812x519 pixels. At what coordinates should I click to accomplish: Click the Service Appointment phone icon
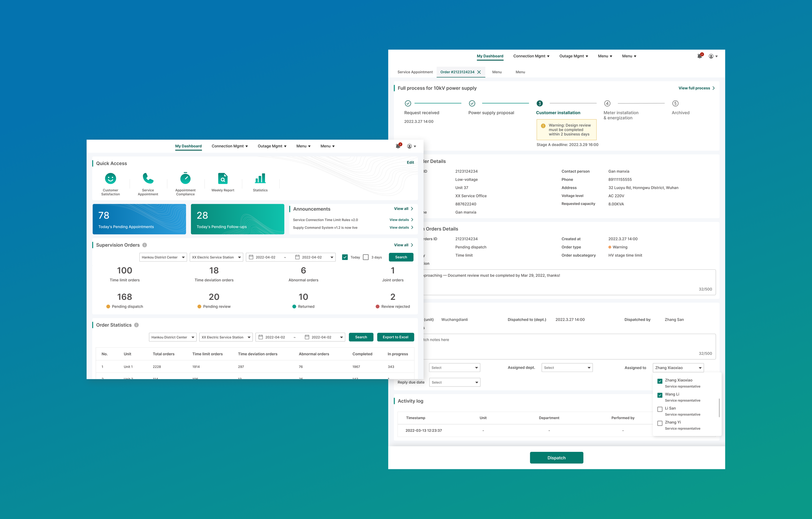pos(148,179)
